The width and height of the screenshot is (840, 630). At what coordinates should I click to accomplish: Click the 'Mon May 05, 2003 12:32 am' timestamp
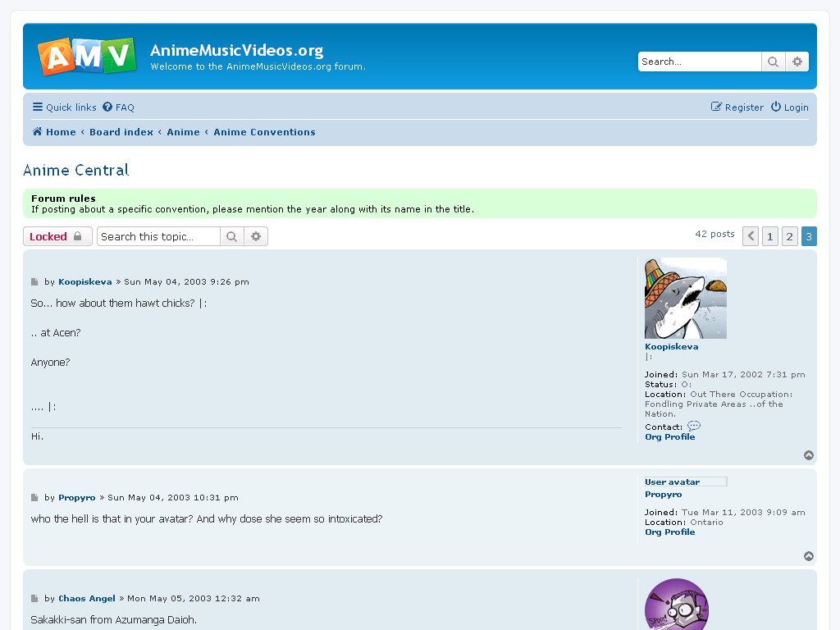coord(194,598)
